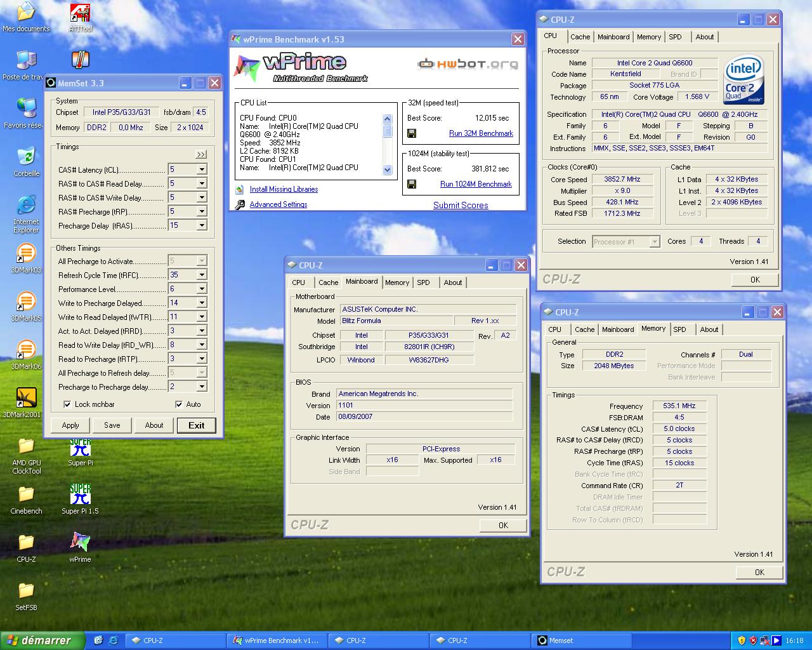
Task: Open Favoris réseau desktop icon
Action: (26, 108)
